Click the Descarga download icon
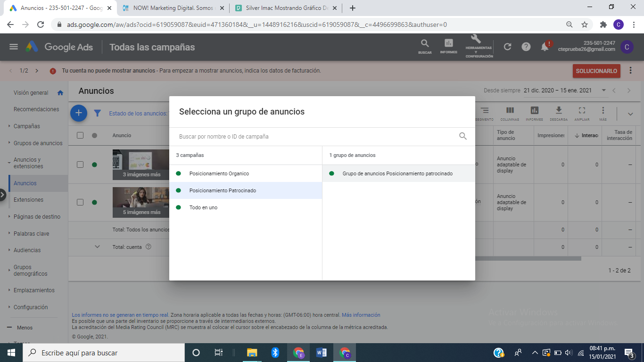 coord(558,113)
